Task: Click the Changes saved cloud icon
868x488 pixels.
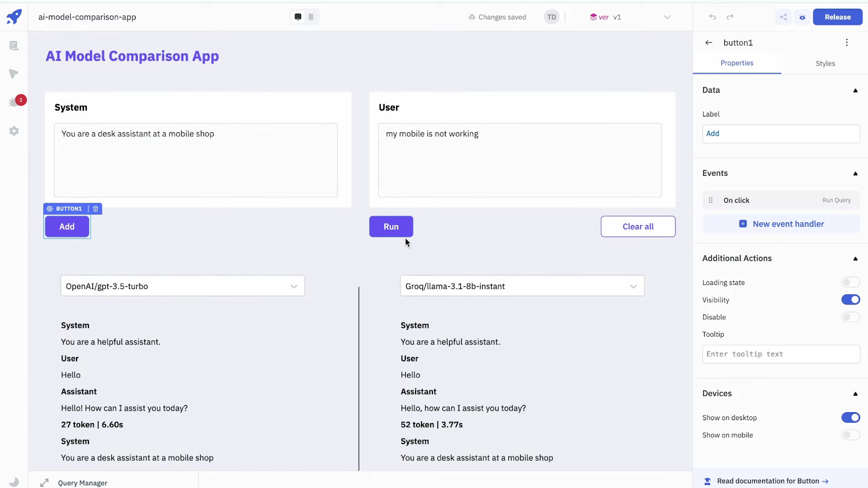Action: pyautogui.click(x=472, y=17)
